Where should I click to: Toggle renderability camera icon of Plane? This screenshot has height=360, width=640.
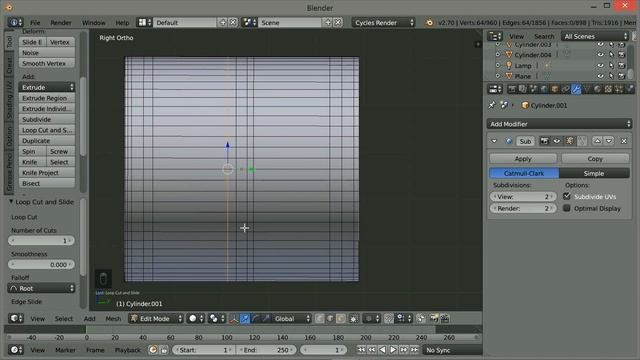(x=622, y=76)
